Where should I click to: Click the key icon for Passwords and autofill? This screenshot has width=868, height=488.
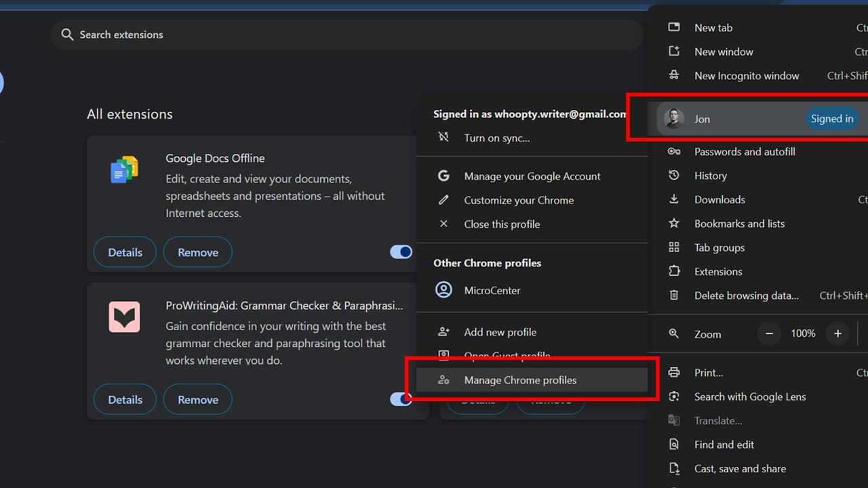[x=674, y=152]
